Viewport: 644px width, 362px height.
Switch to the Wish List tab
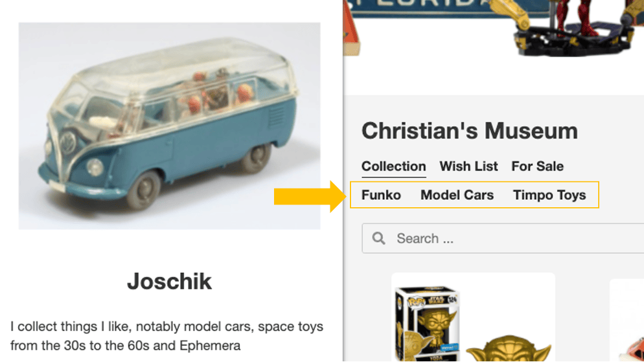(468, 166)
